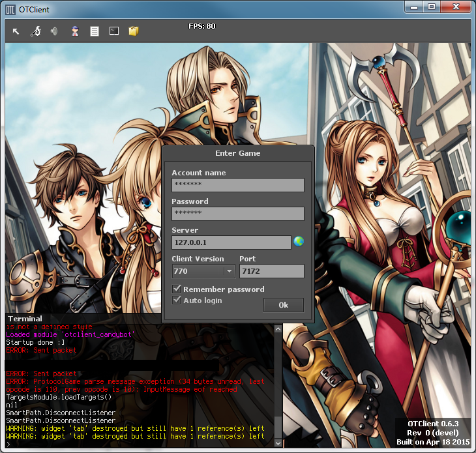Click the terminal scrollbar up arrow
The width and height of the screenshot is (476, 453).
tap(278, 329)
